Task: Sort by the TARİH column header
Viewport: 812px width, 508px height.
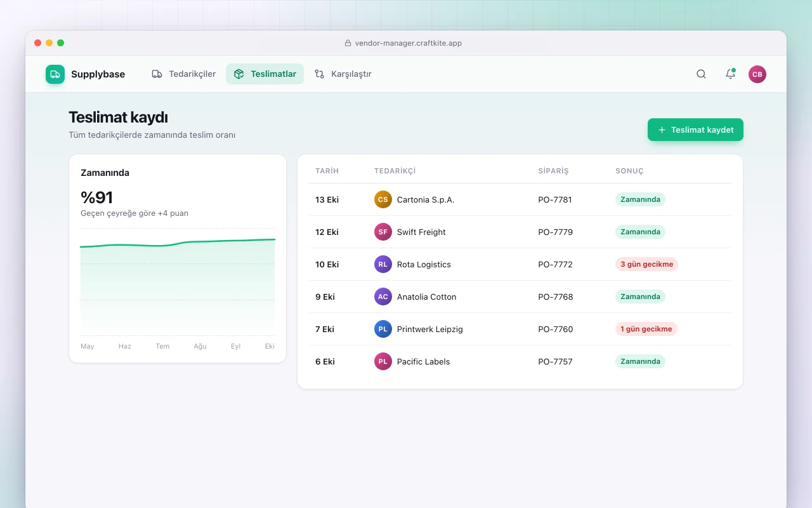Action: pyautogui.click(x=327, y=171)
